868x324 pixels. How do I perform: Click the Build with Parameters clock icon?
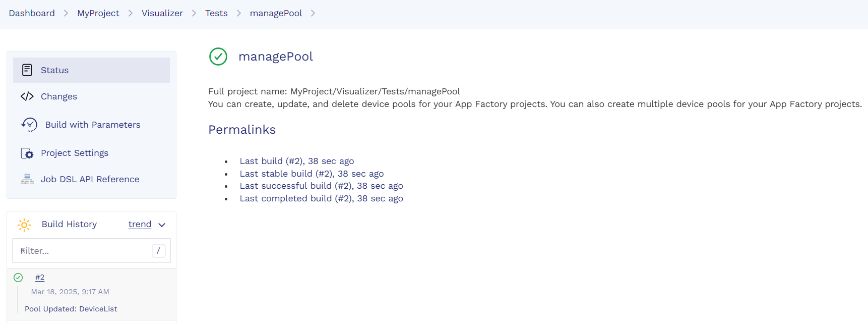pos(29,125)
